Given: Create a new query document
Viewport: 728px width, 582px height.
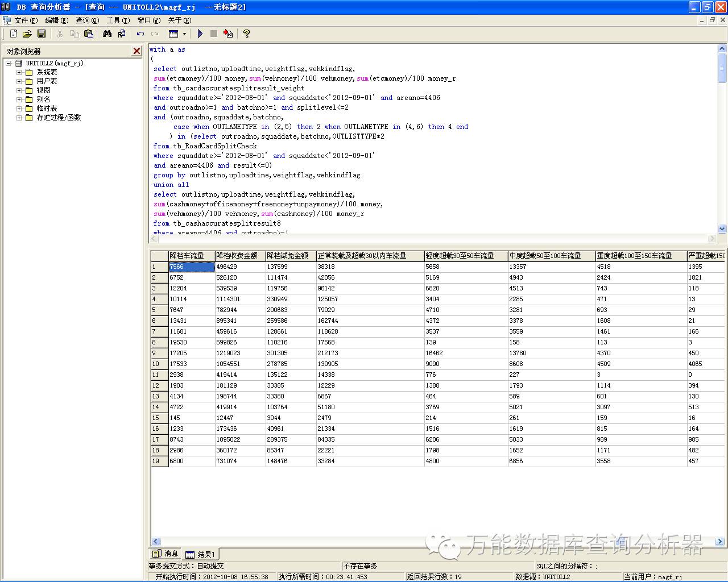Looking at the screenshot, I should pos(14,34).
